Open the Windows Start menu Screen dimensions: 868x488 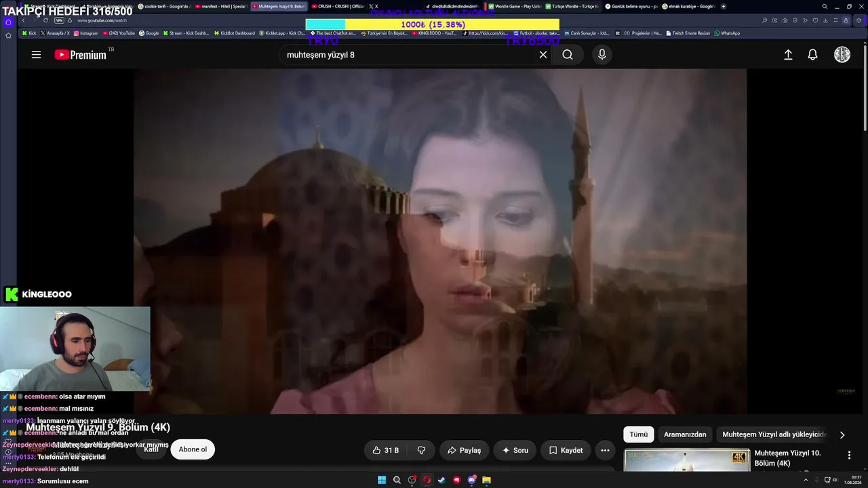[x=382, y=480]
